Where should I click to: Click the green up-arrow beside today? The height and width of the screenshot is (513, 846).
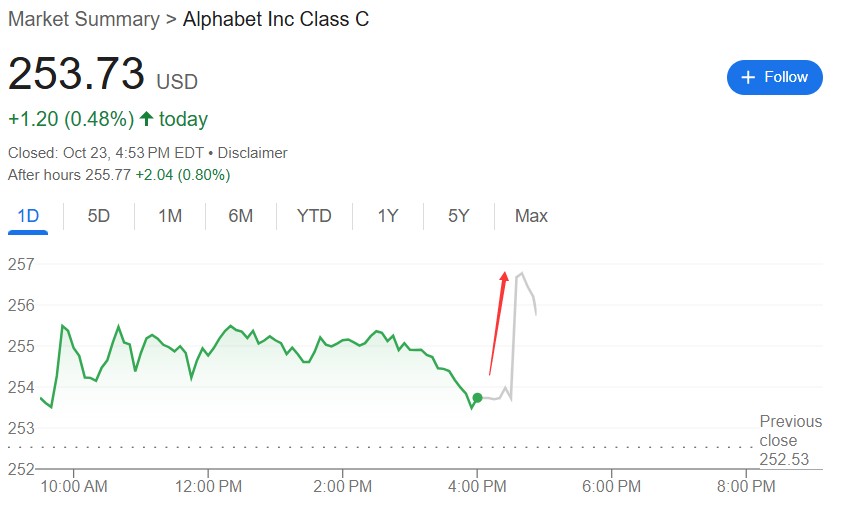tap(146, 119)
